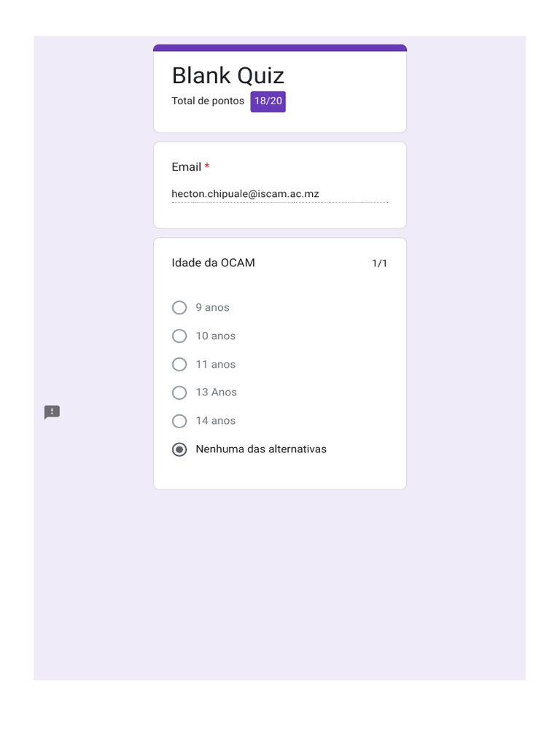
Task: Click the 'Idade da OCAM' question title
Action: click(x=213, y=263)
